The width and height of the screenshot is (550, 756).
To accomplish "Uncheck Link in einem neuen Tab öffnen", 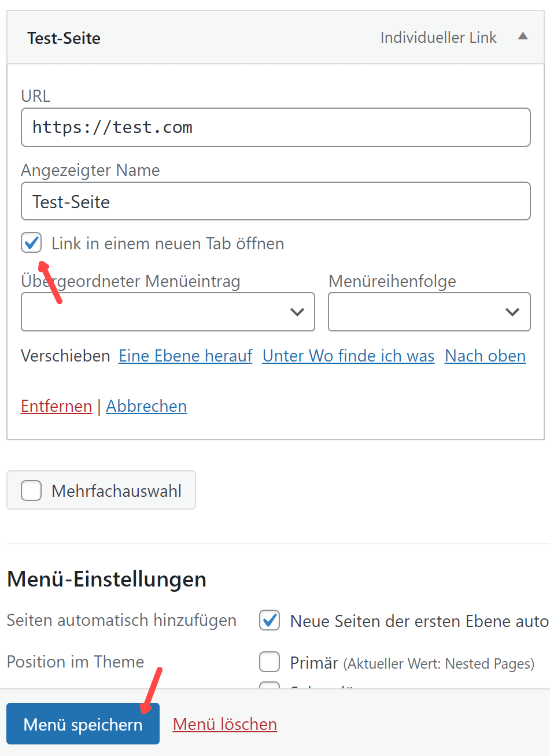I will [31, 243].
